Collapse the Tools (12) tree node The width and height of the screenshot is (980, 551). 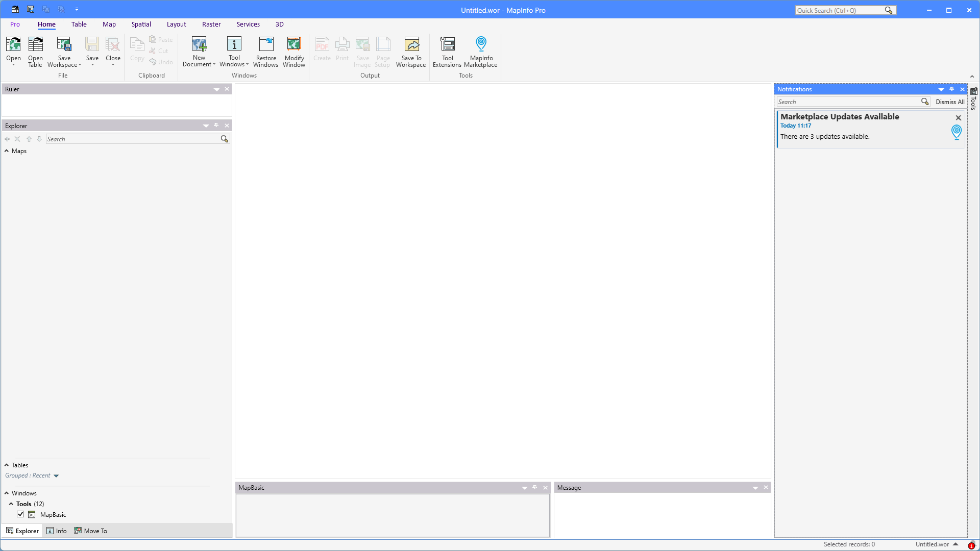(x=11, y=504)
